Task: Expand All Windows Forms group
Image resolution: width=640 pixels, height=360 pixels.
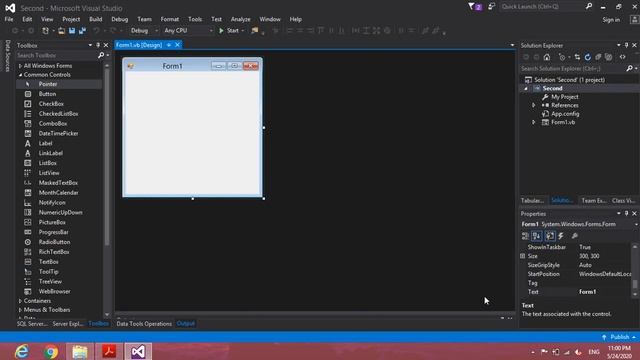Action: coord(20,66)
